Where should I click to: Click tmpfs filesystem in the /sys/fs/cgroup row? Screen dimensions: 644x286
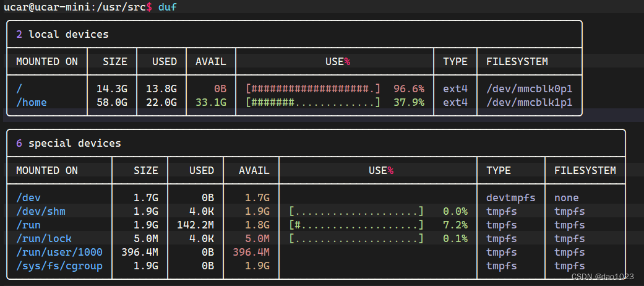tap(570, 266)
